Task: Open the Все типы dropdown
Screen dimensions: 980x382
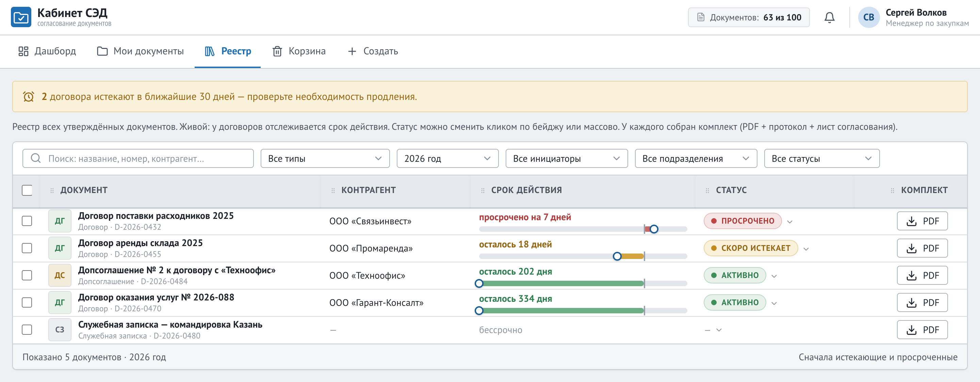Action: pyautogui.click(x=325, y=158)
